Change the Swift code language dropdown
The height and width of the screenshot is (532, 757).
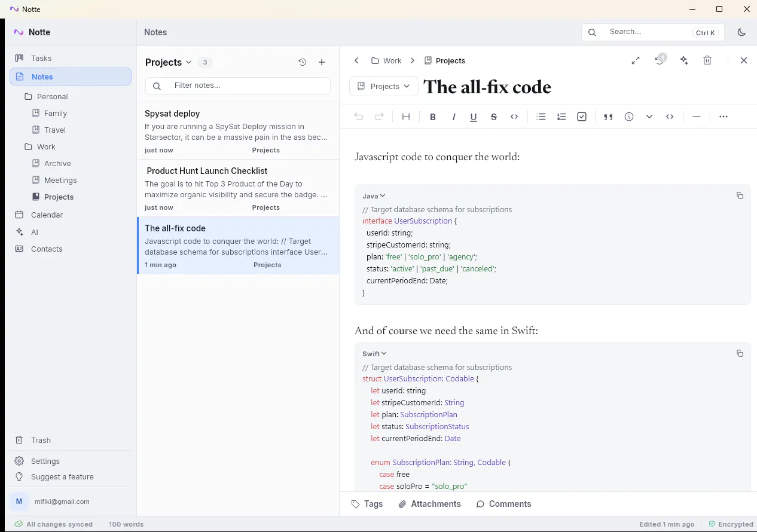[374, 354]
